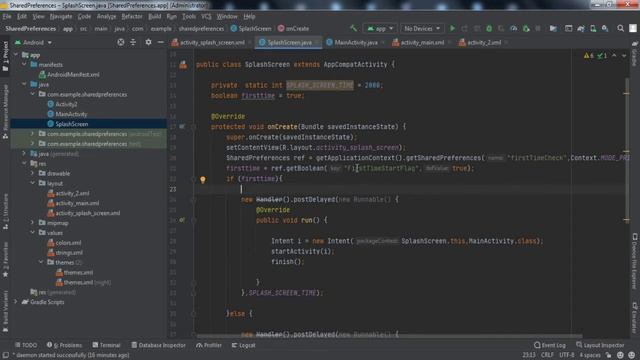This screenshot has height=360, width=640.
Task: Open the Profiler tool window
Action: [x=209, y=345]
